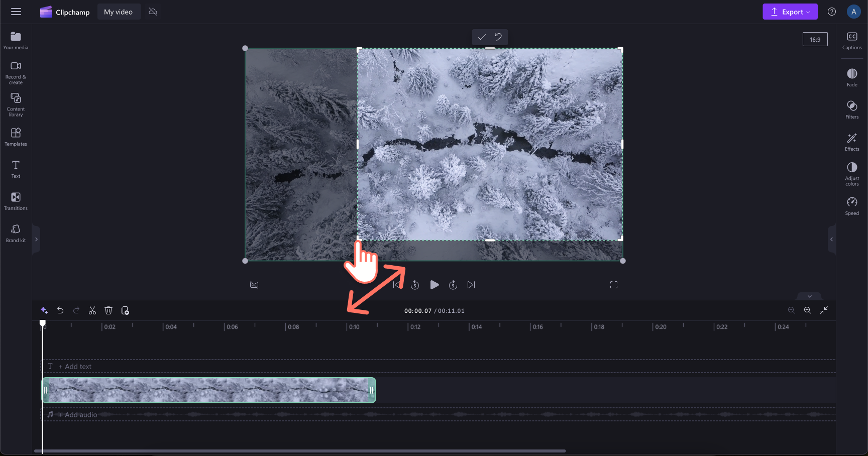
Task: Open Export dropdown
Action: [x=790, y=12]
